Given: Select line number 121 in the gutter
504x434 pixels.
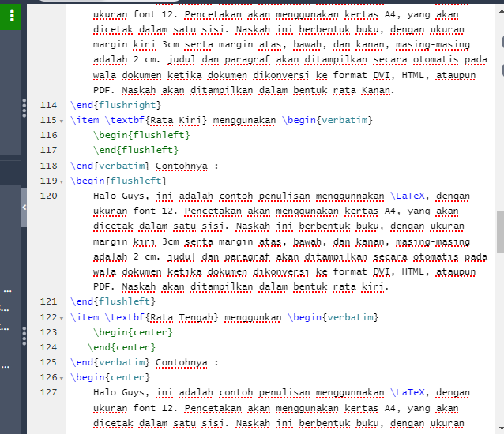Looking at the screenshot, I should (x=48, y=301).
